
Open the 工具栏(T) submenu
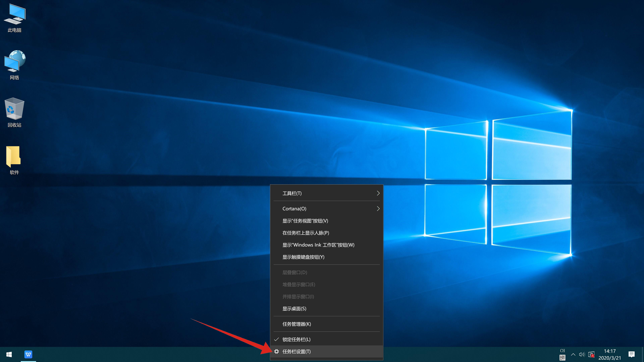(327, 193)
